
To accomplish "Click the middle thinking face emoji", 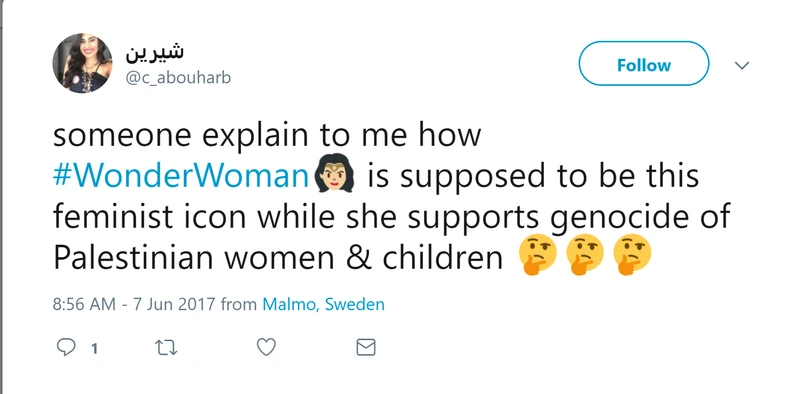I will click(585, 255).
